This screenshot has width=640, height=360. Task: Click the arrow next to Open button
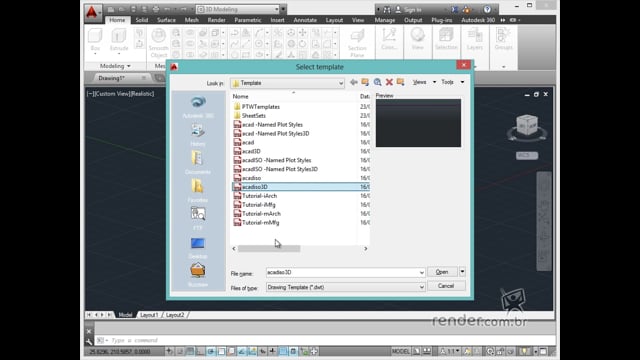462,272
